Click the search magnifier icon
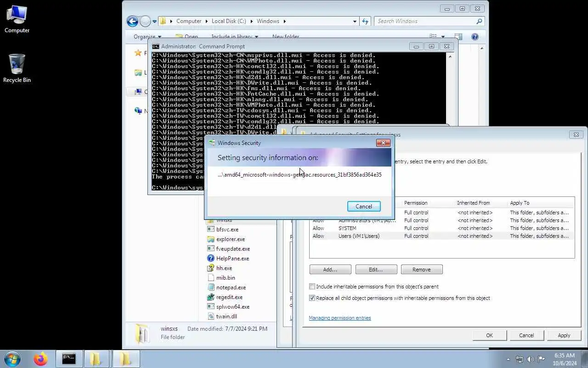 click(479, 21)
